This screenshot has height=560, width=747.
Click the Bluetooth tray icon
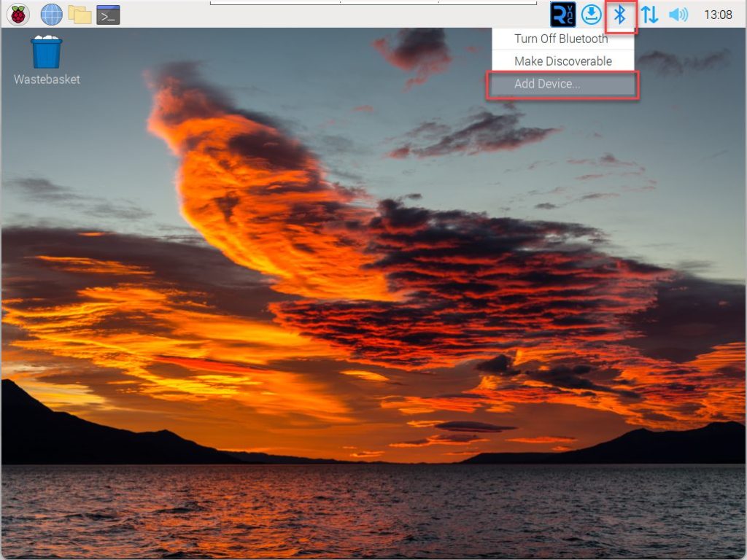pos(620,15)
